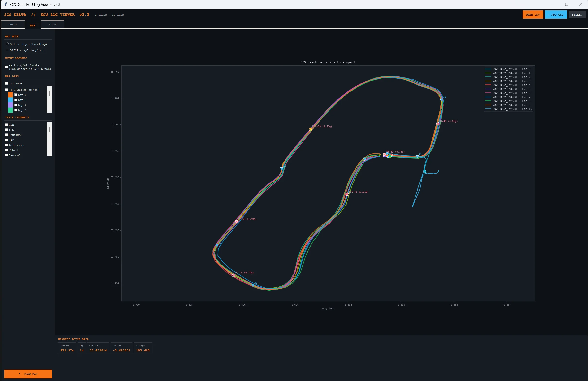Click the 0.79g brake marker on track
588x381 pixels.
click(x=234, y=275)
